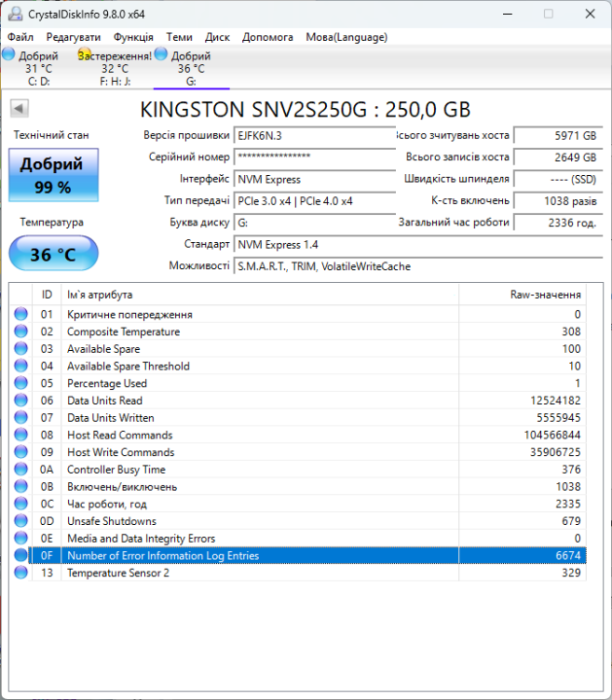
Task: Click status orb for Available Spare row
Action: (x=20, y=348)
